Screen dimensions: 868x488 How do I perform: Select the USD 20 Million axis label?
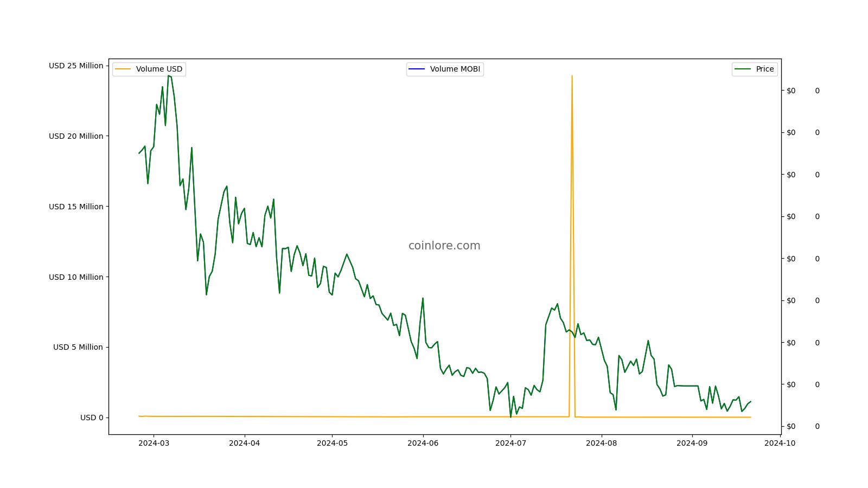pyautogui.click(x=76, y=136)
